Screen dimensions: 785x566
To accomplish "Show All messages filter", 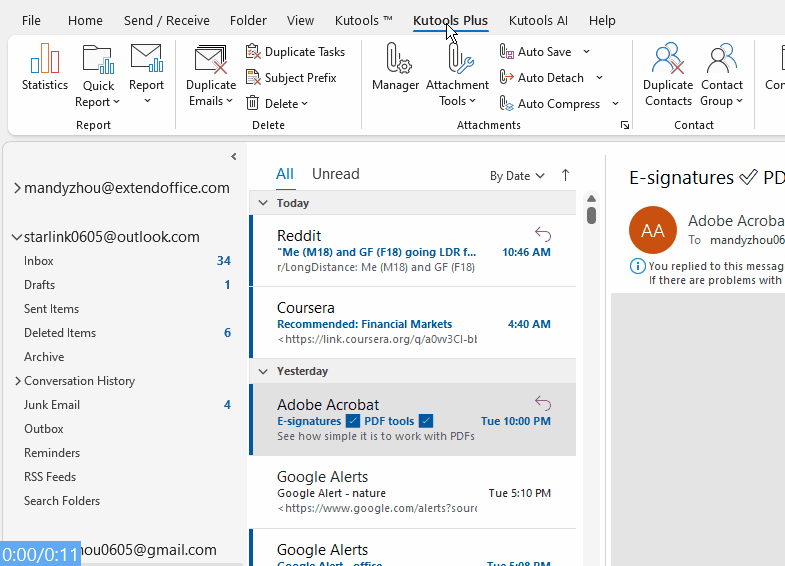I will click(x=285, y=174).
